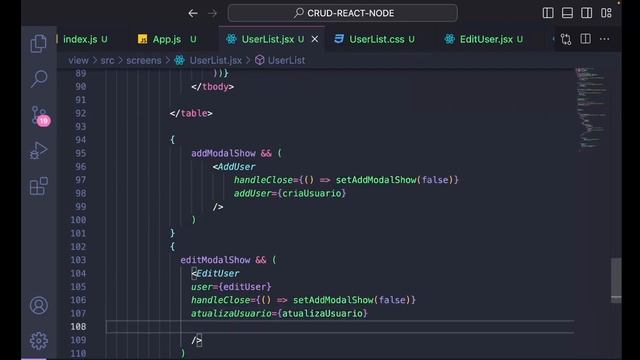The image size is (640, 360).
Task: Open Source Control view with 19 badge
Action: point(40,116)
